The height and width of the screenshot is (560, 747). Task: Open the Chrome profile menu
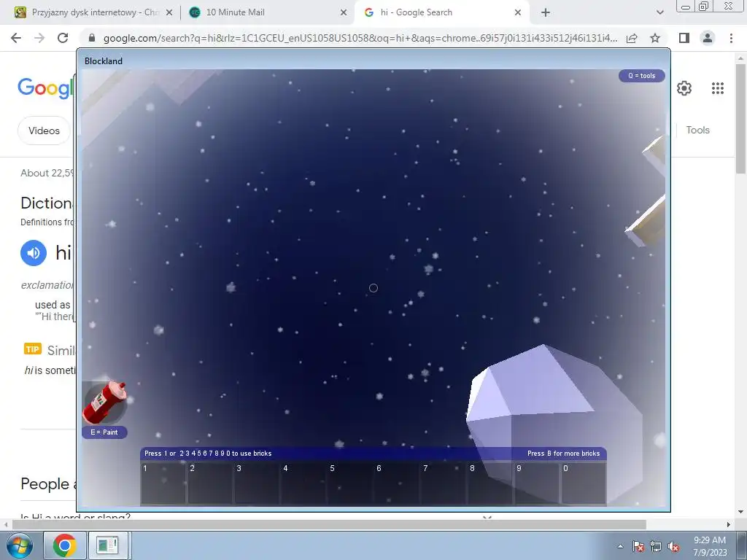coord(708,38)
